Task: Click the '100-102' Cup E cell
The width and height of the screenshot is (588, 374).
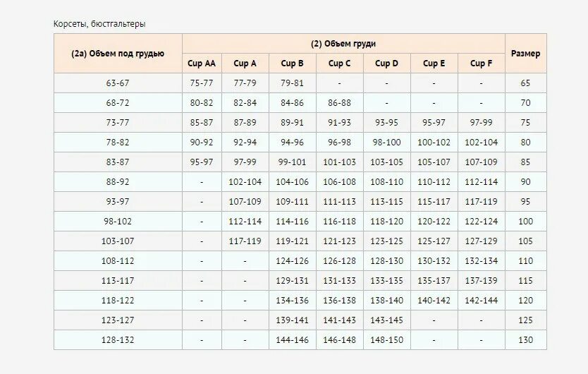Action: (434, 143)
